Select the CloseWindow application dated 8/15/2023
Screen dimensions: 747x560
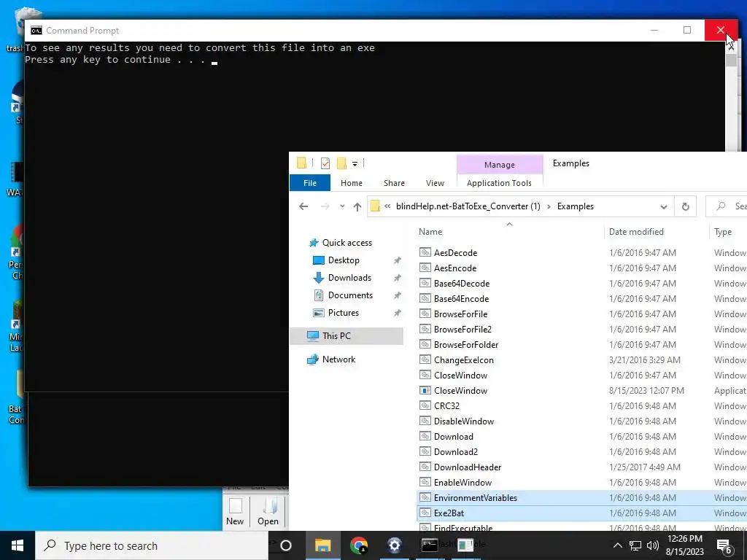point(460,391)
